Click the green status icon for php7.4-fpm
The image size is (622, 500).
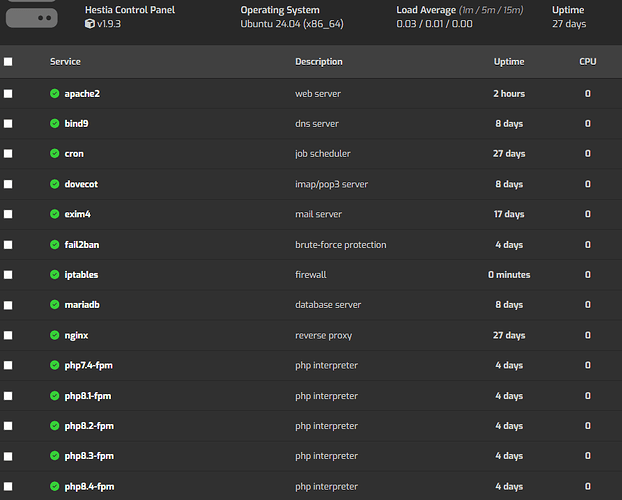[55, 365]
